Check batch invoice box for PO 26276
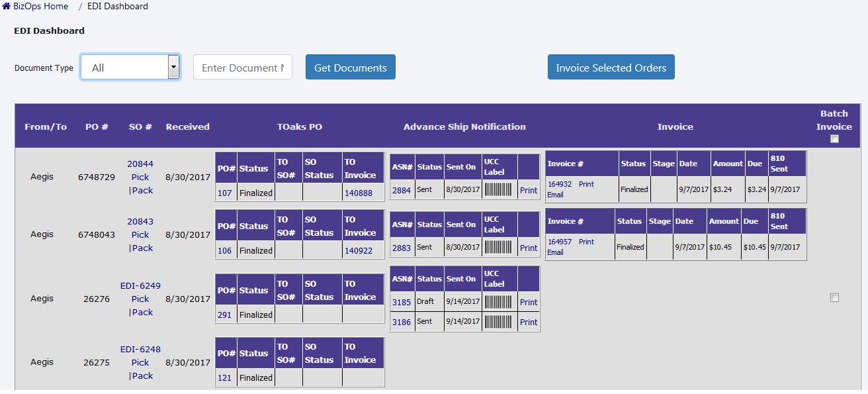 coord(834,298)
